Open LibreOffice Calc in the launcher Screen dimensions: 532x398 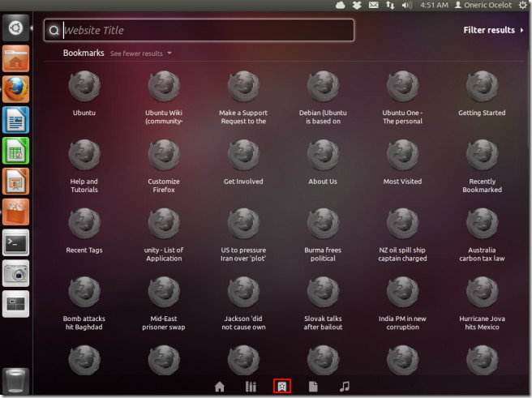[15, 151]
